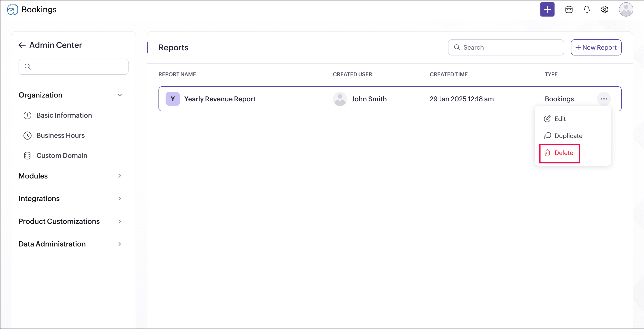Open the calendar icon in header
Screen dimensions: 644x329
click(x=569, y=9)
